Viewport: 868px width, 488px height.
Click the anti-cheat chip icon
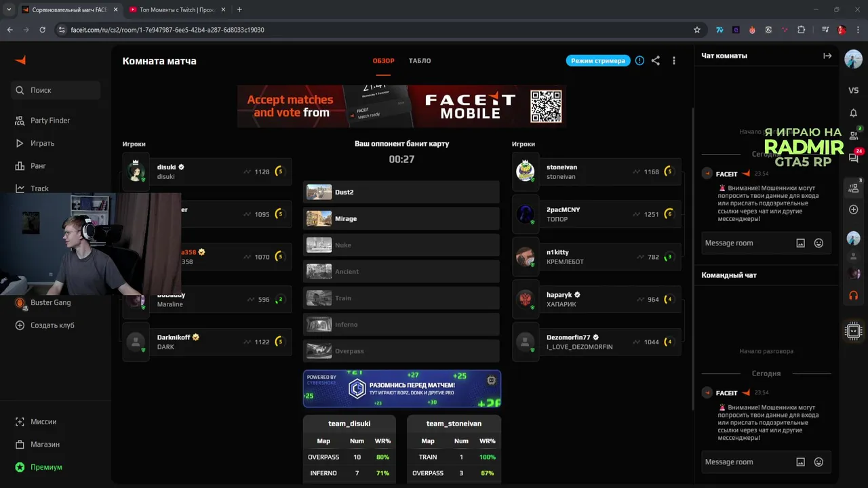click(853, 331)
